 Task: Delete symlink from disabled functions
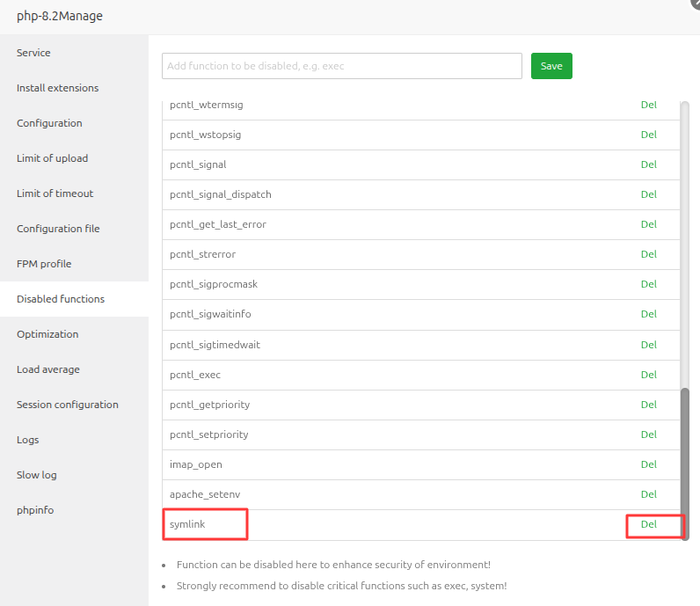tap(648, 524)
